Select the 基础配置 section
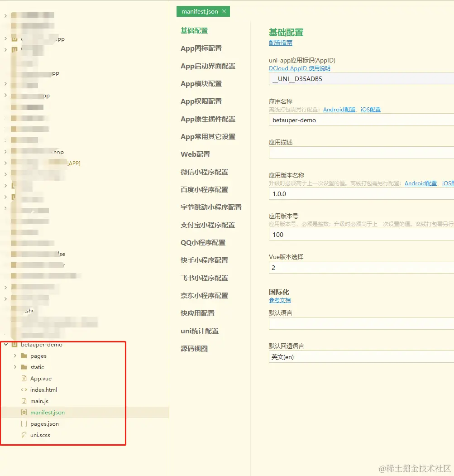454x476 pixels. 194,31
